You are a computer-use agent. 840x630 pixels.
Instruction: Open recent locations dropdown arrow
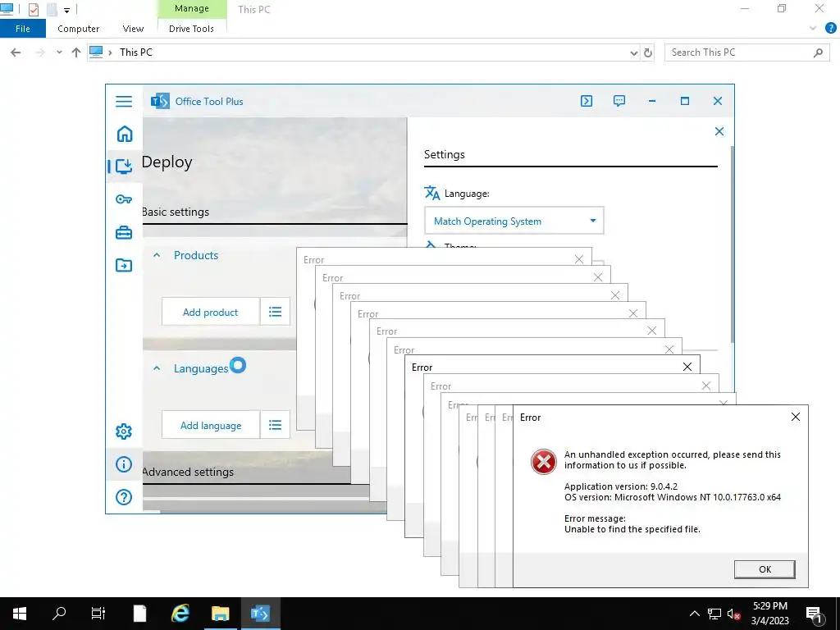(x=59, y=52)
